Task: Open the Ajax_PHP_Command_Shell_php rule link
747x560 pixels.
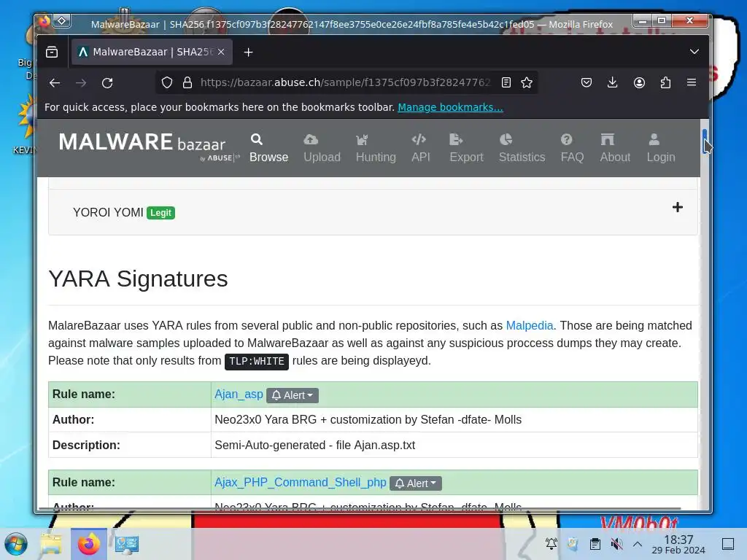Action: (300, 483)
